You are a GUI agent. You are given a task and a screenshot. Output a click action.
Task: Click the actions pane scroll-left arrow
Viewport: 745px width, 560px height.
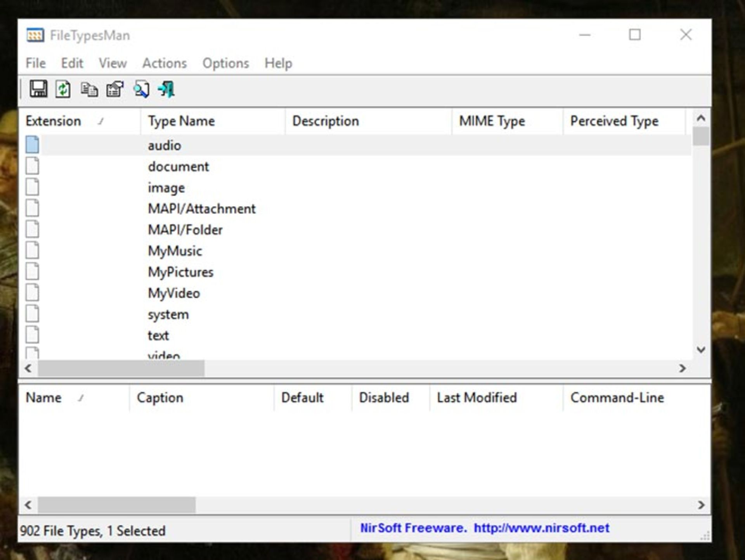[x=28, y=505]
